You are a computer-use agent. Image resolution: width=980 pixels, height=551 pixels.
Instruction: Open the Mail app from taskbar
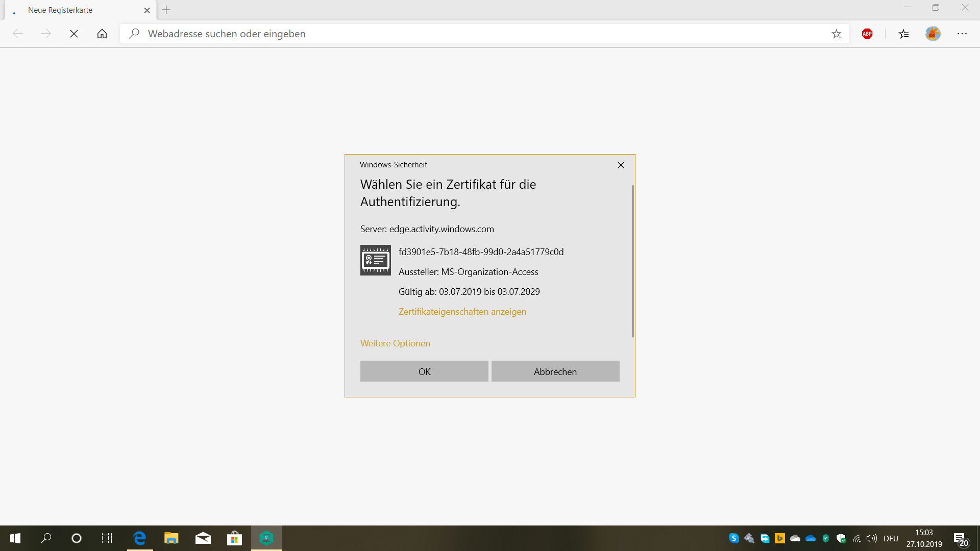click(203, 538)
